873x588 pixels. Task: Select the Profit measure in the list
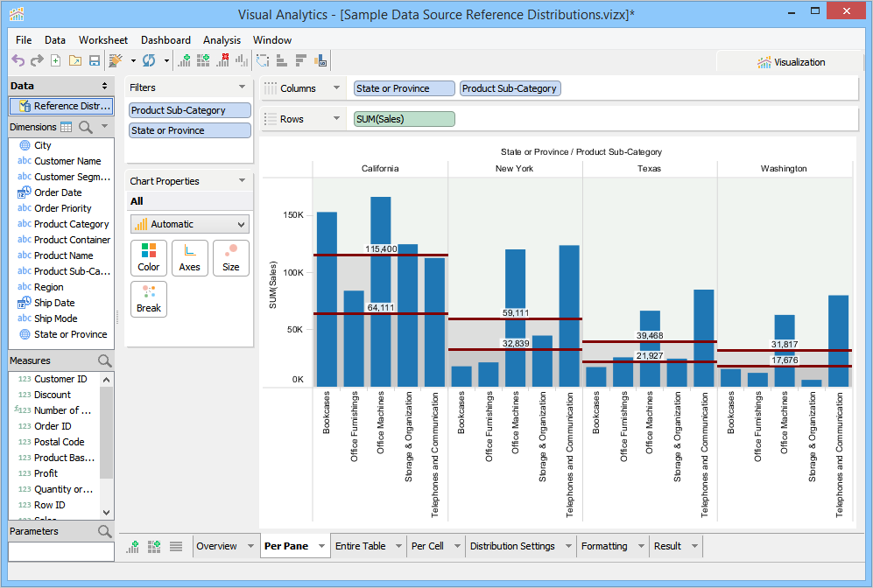(x=46, y=473)
